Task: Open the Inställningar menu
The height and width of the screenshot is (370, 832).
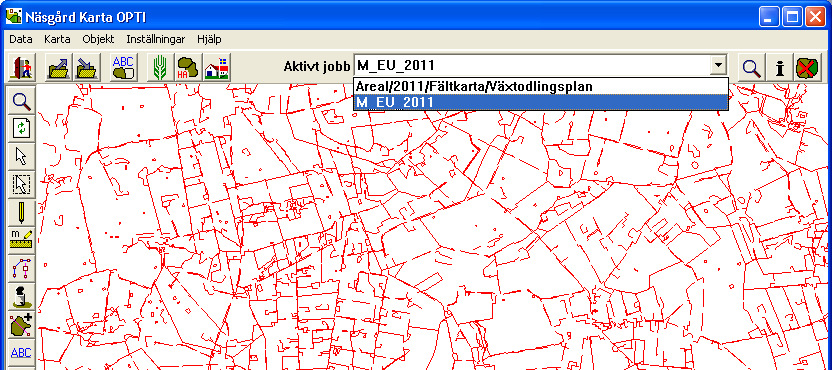Action: point(155,39)
